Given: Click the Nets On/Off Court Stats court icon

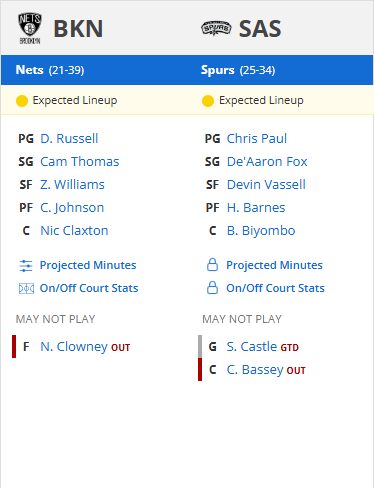Looking at the screenshot, I should tap(26, 288).
